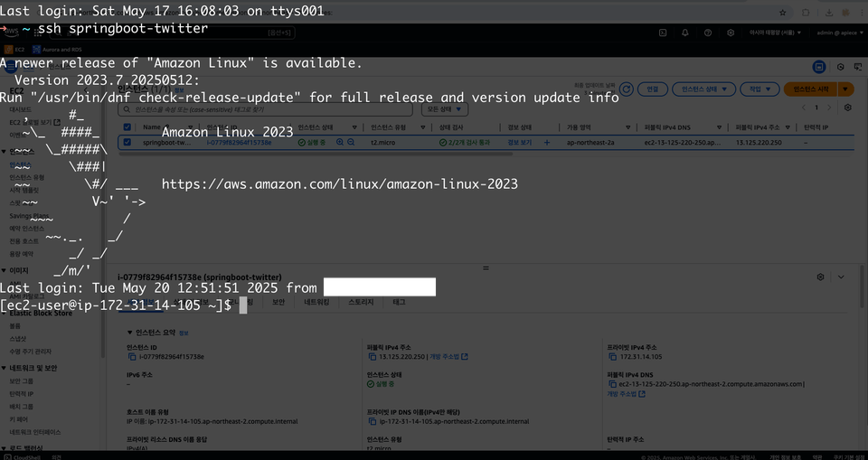
Task: Copy the public IPv4 address 13.125.220.250
Action: coord(372,356)
